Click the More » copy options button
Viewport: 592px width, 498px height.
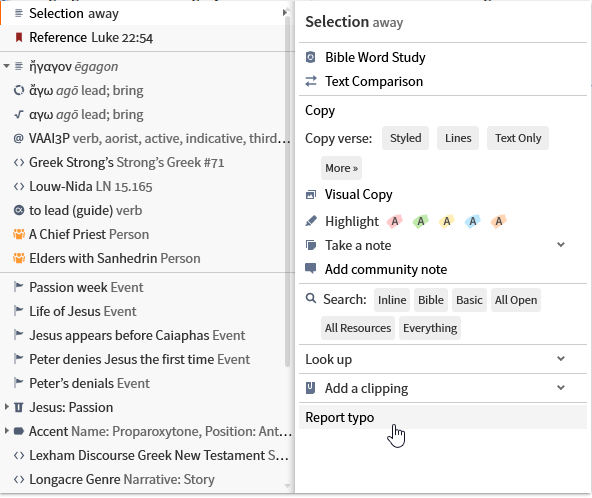click(x=341, y=168)
